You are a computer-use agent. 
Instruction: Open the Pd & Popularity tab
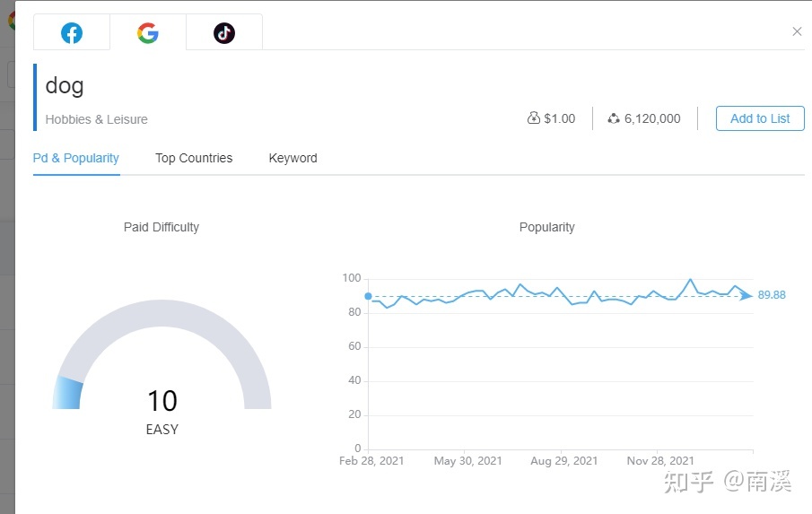76,158
